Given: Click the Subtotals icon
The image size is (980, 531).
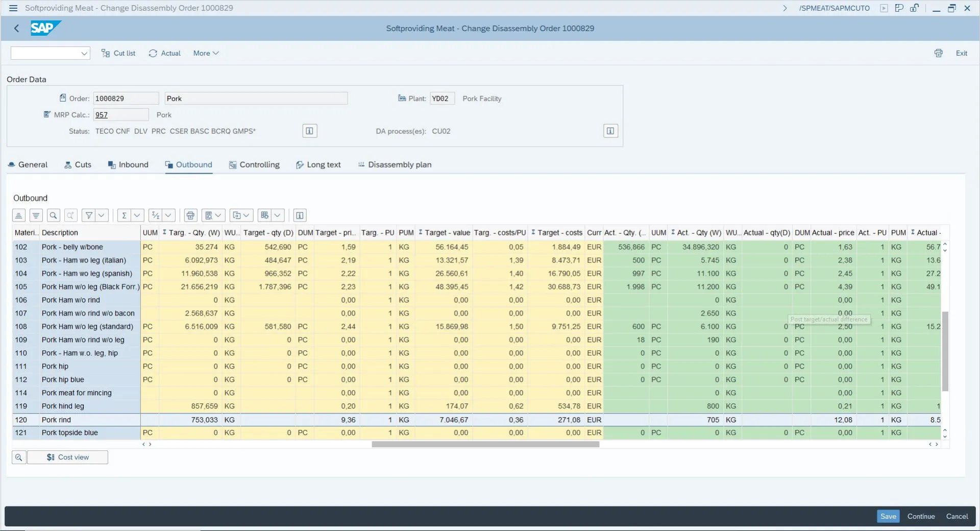Looking at the screenshot, I should 156,215.
